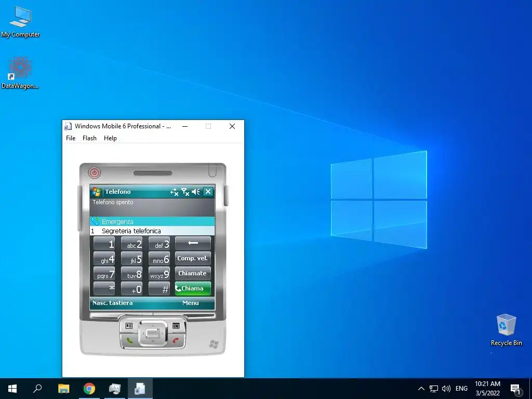Click the red hardware end-call key

[176, 340]
